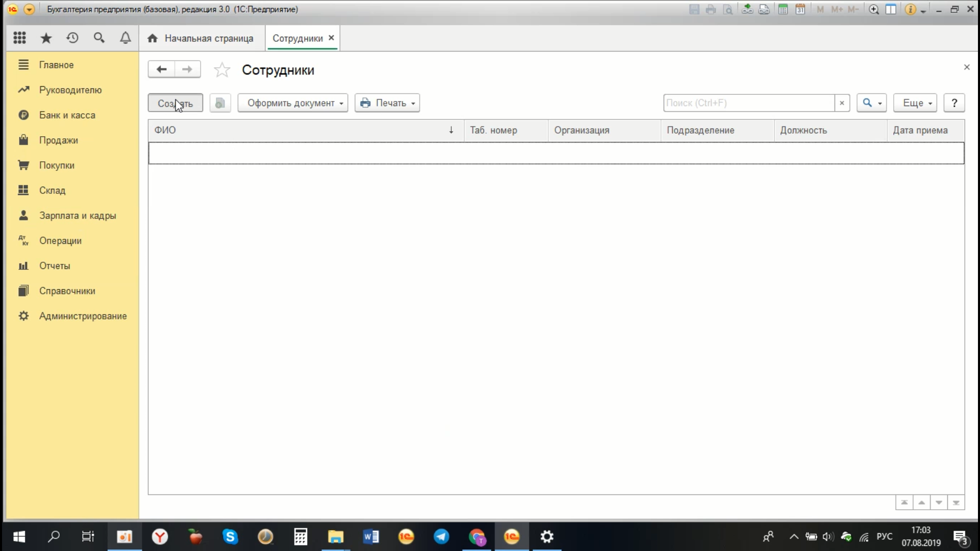Click the copy document icon button
Image resolution: width=980 pixels, height=551 pixels.
(219, 102)
